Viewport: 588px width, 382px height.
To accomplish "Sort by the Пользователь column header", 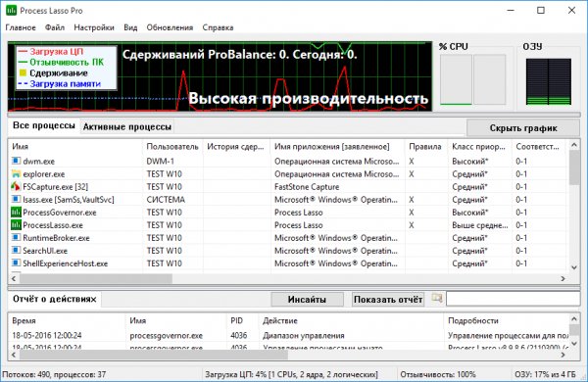I will point(172,147).
